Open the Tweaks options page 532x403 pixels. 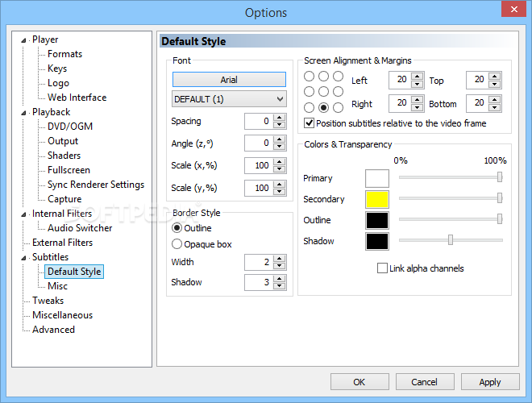coord(48,301)
